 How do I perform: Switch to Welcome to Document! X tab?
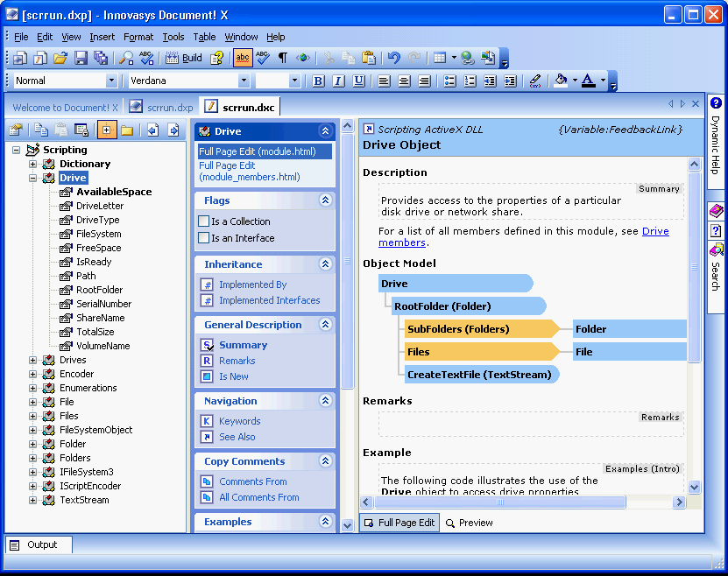[x=65, y=108]
